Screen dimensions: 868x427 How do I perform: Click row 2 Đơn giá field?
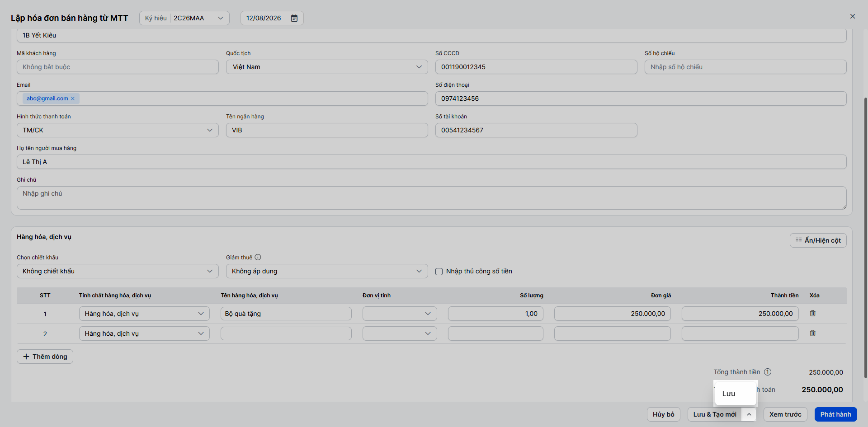click(x=612, y=333)
